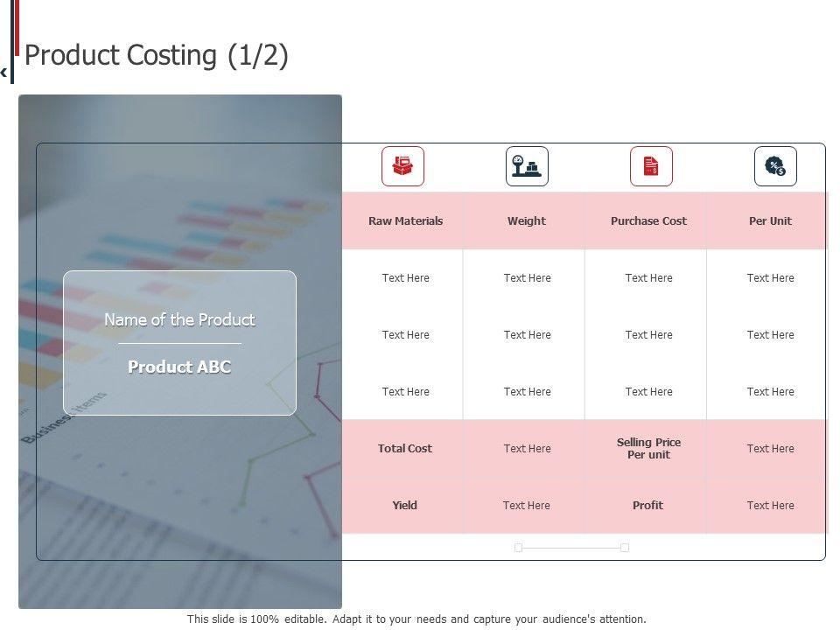This screenshot has width=840, height=630.
Task: Select the Total Cost label cell
Action: (404, 448)
